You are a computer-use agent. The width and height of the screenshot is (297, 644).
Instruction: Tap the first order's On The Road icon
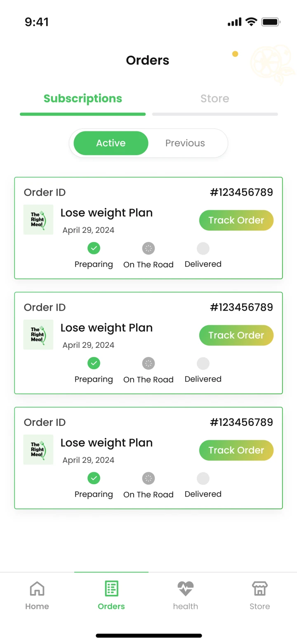pyautogui.click(x=148, y=248)
